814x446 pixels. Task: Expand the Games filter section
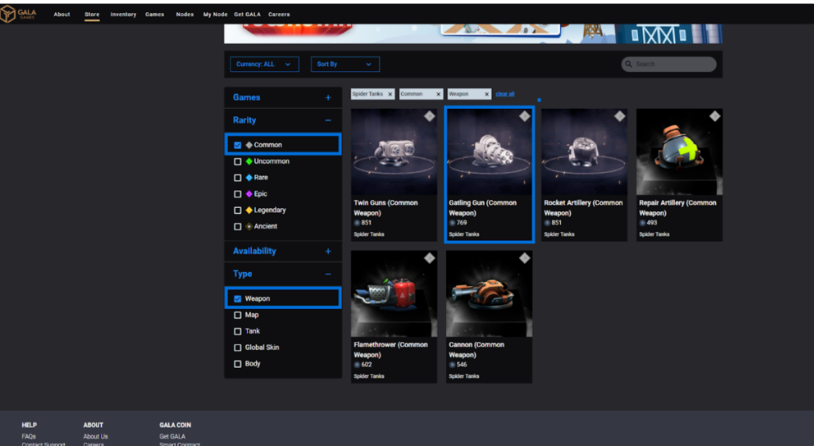tap(328, 98)
